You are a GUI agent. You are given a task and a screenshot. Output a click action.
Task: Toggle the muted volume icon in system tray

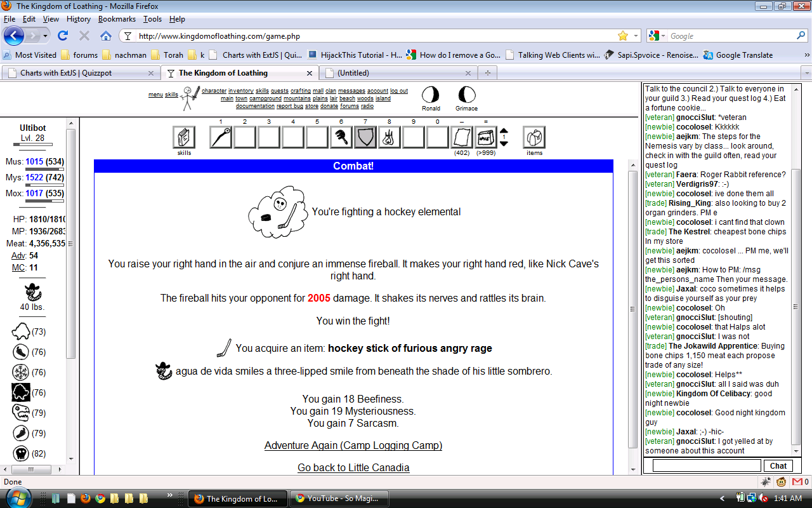pyautogui.click(x=764, y=498)
